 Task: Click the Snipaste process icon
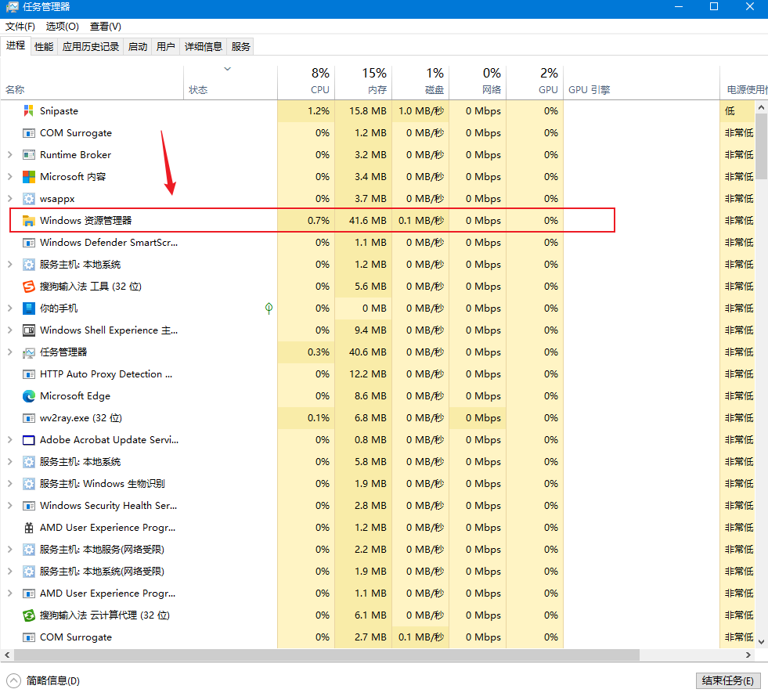[x=29, y=110]
